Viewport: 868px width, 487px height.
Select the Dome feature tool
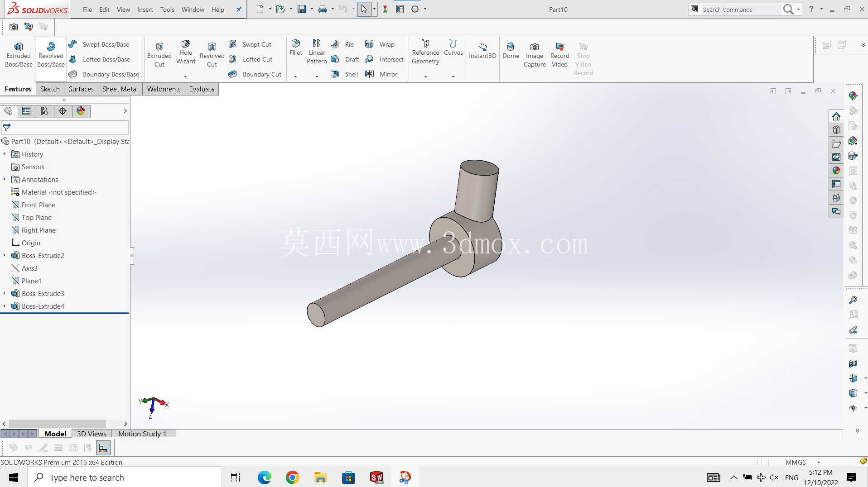tap(511, 51)
